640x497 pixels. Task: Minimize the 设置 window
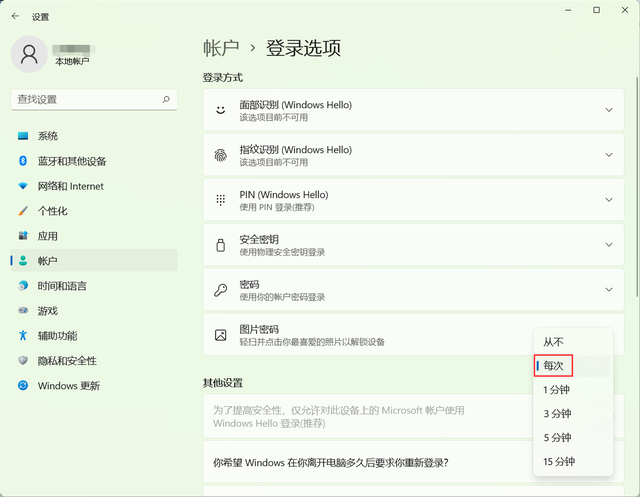point(568,10)
